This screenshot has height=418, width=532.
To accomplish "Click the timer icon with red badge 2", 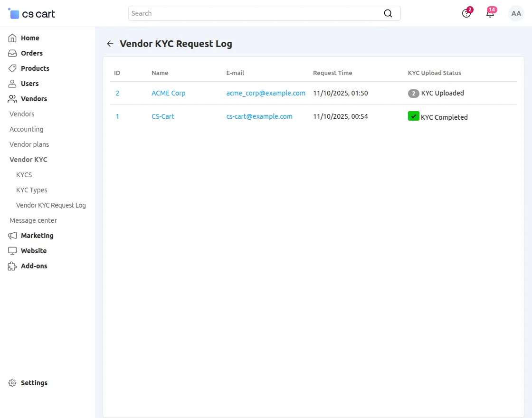I will pyautogui.click(x=466, y=13).
